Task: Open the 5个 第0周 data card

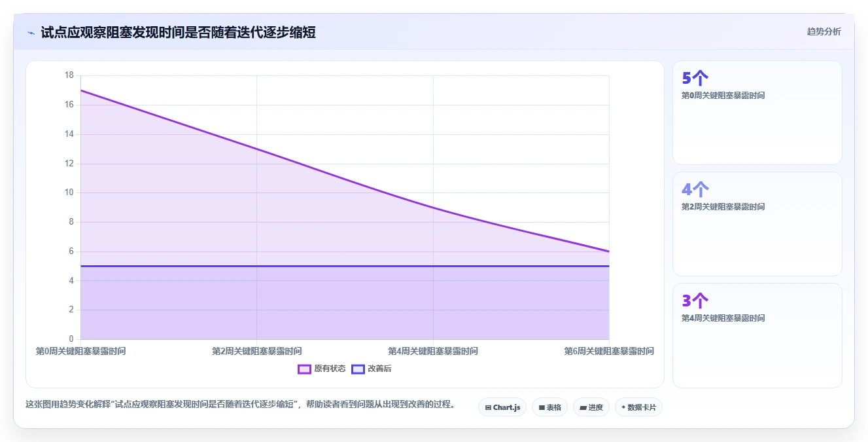Action: point(757,113)
